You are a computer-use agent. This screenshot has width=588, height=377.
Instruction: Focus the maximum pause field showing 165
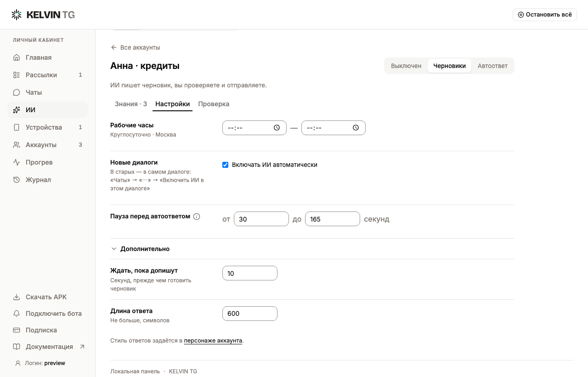click(333, 219)
